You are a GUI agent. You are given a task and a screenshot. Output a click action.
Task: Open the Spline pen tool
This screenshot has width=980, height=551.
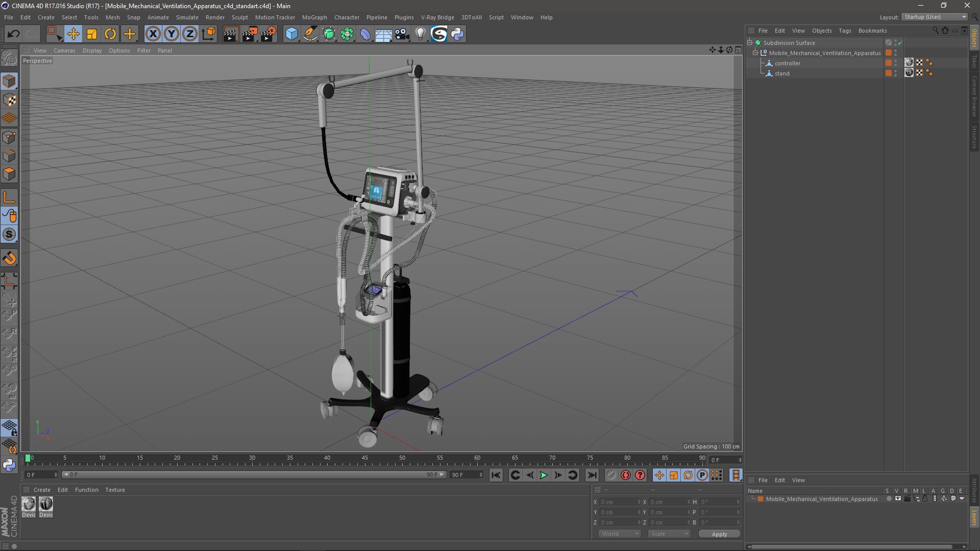(x=310, y=34)
